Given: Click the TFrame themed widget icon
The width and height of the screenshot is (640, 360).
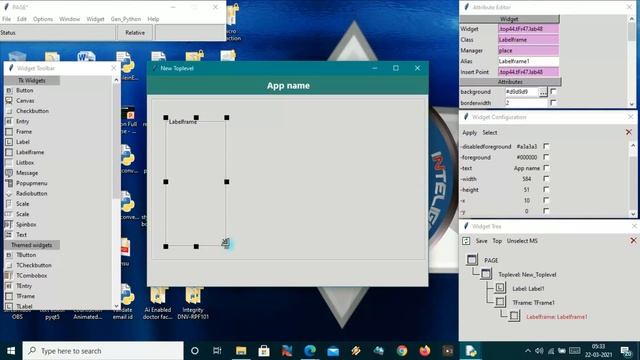Looking at the screenshot, I should tap(9, 296).
